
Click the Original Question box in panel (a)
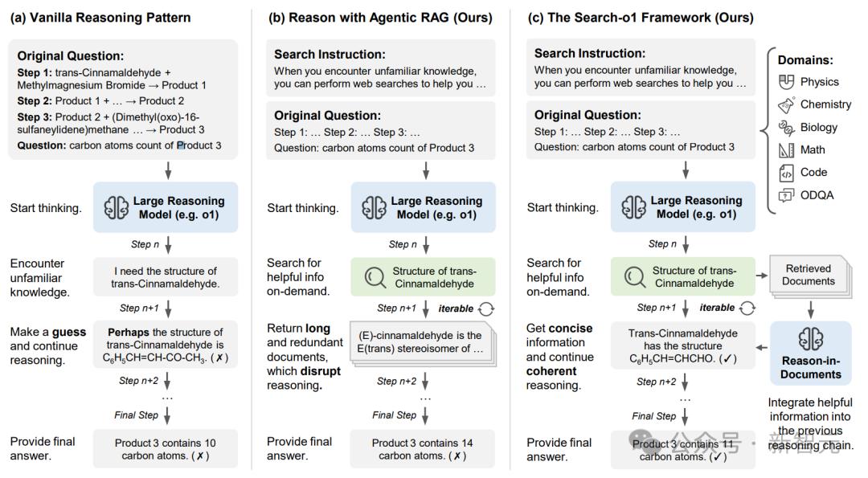(x=123, y=100)
